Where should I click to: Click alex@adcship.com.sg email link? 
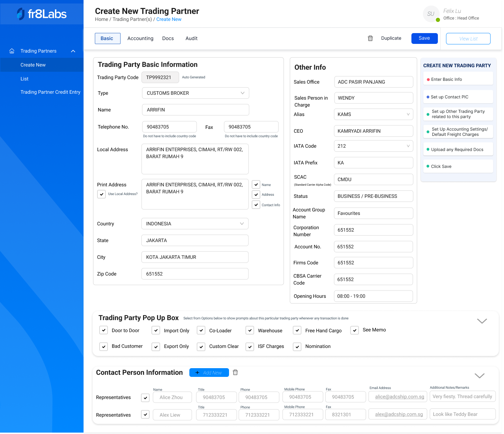pos(399,414)
